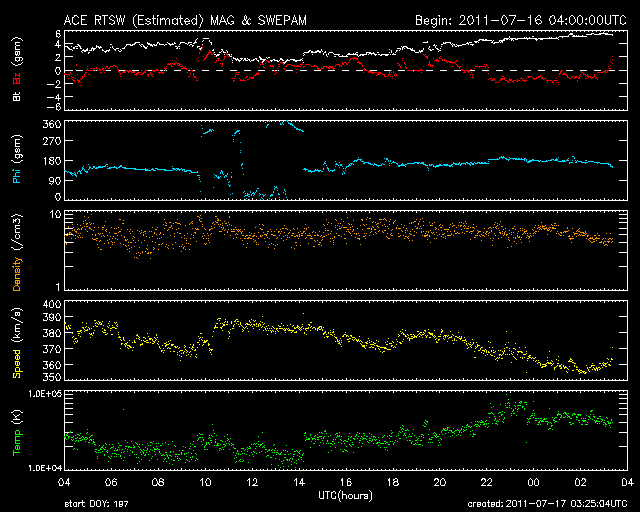Click the '08' hour label on the time axis

point(158,483)
